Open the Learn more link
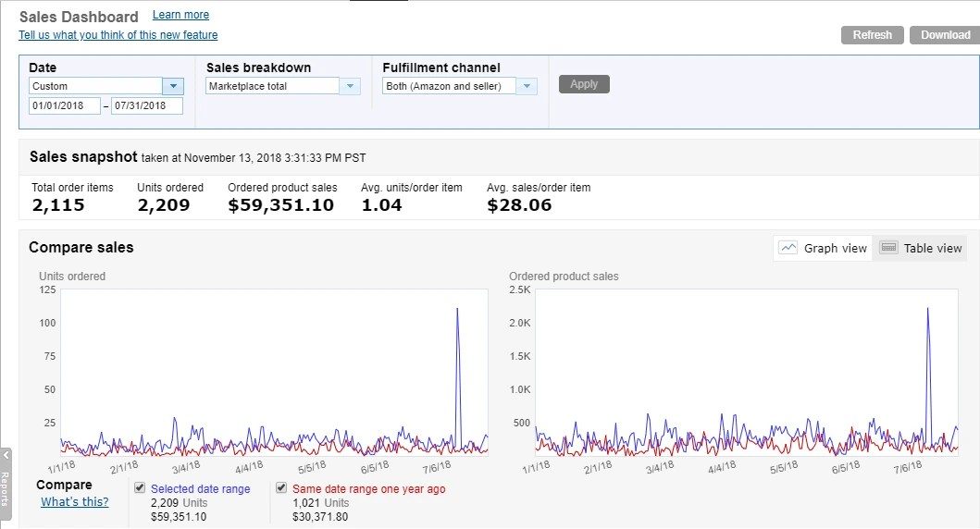The width and height of the screenshot is (980, 529). tap(180, 15)
